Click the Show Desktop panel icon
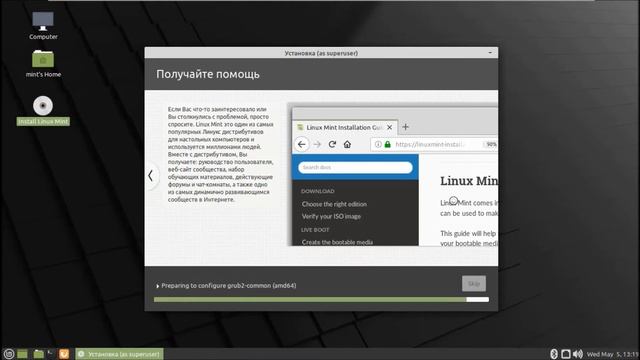 click(x=22, y=354)
